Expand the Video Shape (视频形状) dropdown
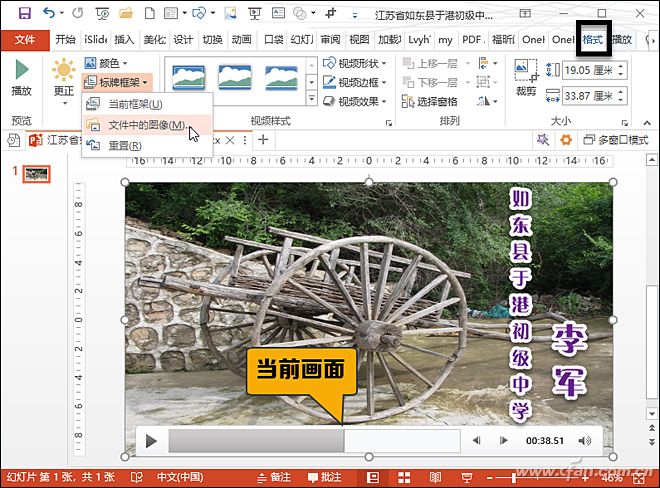 click(x=362, y=64)
